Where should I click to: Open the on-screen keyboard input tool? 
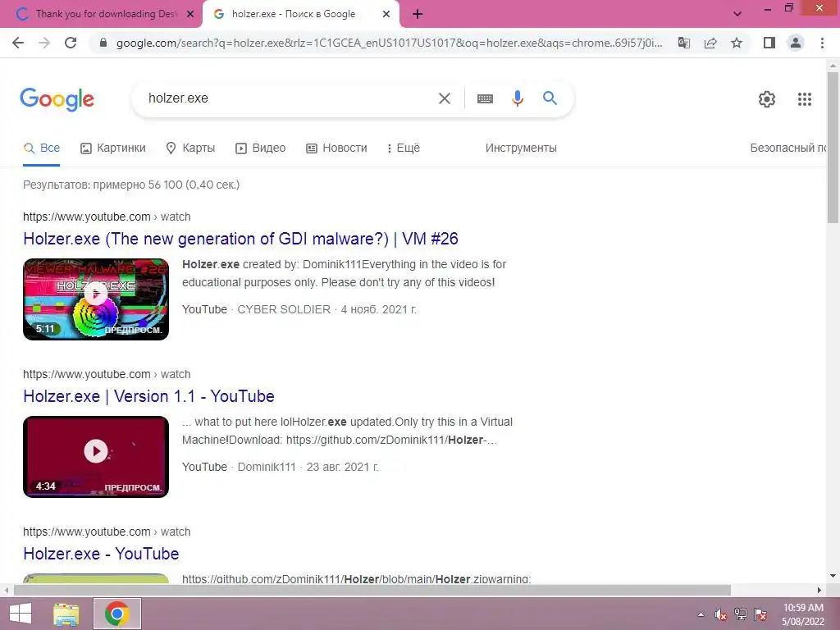click(485, 98)
